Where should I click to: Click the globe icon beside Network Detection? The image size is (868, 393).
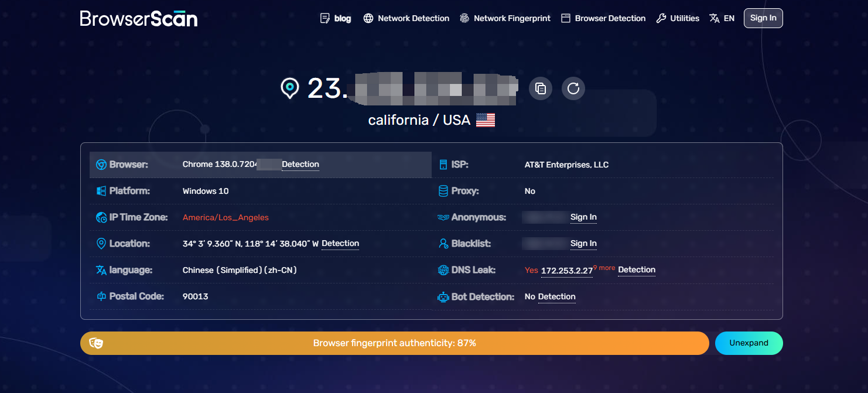pyautogui.click(x=368, y=18)
